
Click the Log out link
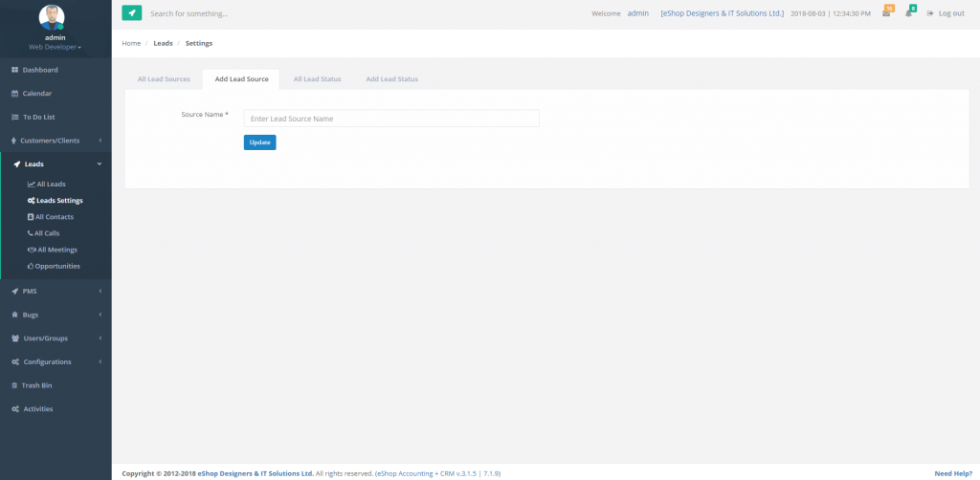[946, 13]
